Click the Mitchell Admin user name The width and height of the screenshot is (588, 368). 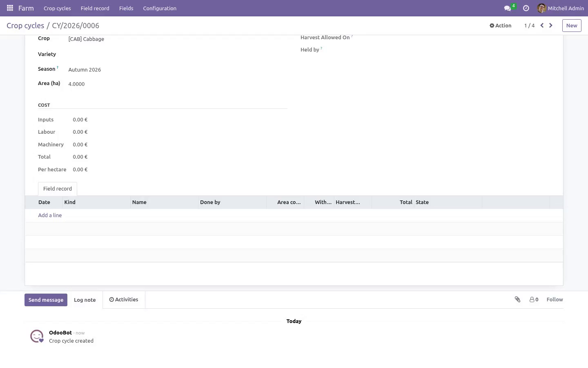pos(566,8)
